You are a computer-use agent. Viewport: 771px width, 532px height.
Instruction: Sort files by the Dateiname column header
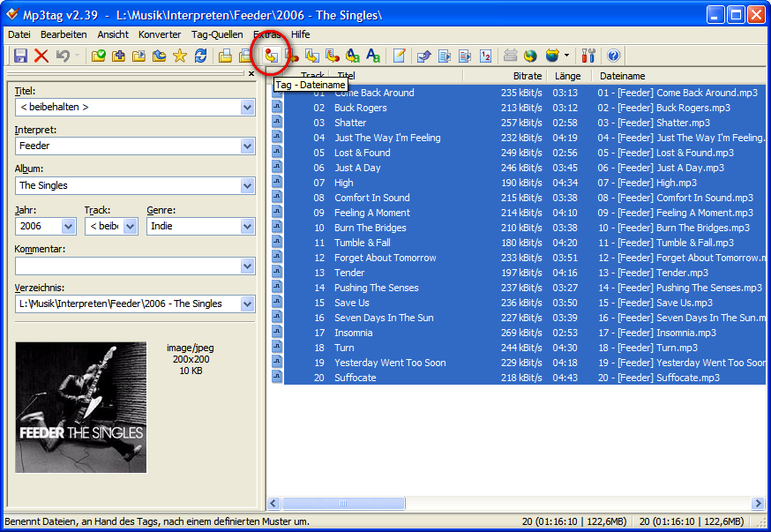pyautogui.click(x=679, y=76)
